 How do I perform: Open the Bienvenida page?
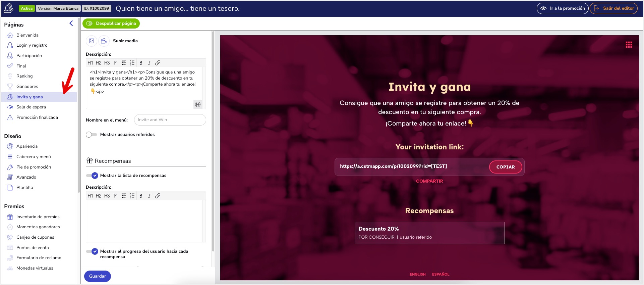pos(27,35)
